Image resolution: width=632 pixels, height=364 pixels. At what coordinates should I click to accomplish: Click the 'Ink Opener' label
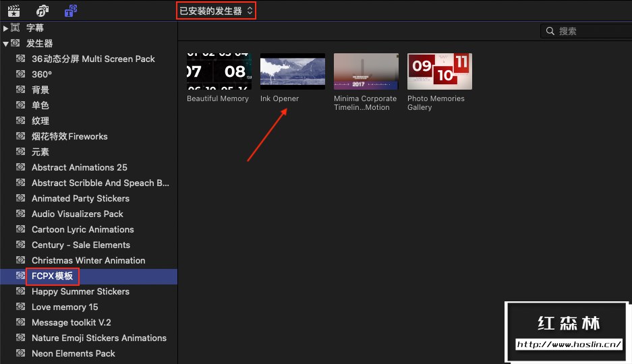point(279,98)
